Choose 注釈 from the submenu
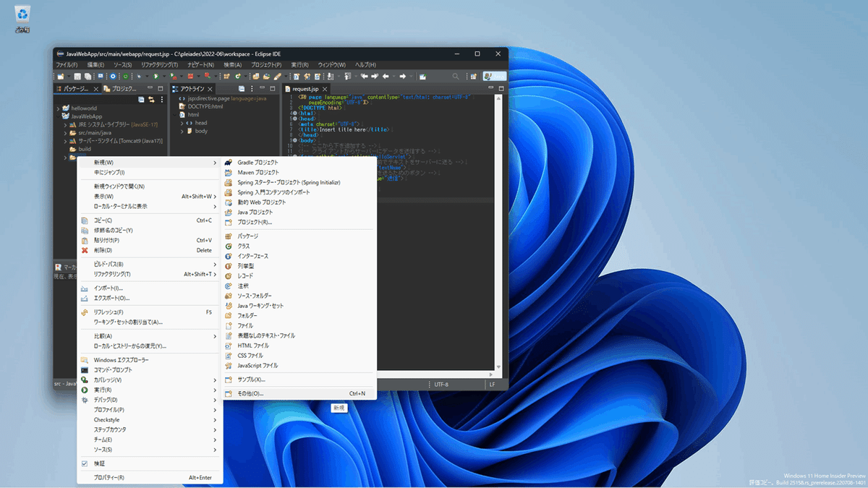This screenshot has height=488, width=868. 300,286
